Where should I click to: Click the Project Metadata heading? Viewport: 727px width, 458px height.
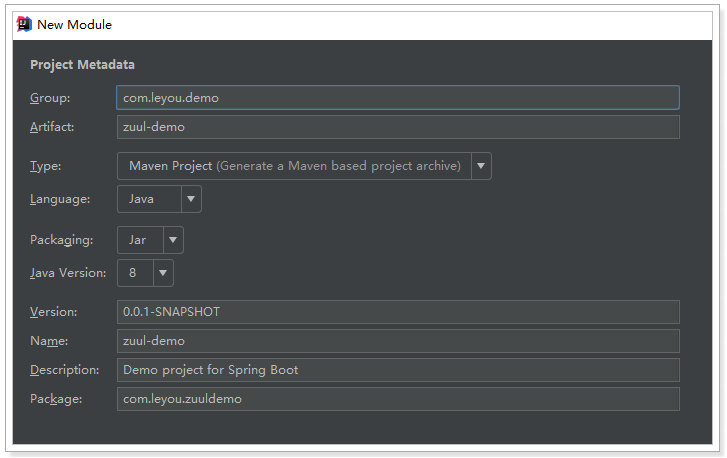point(83,64)
